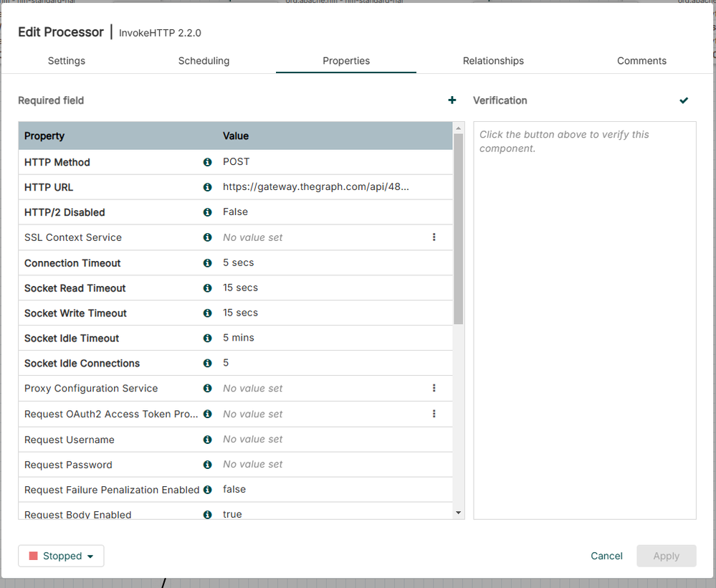
Task: Click the scroll down arrow in properties table
Action: pos(459,512)
